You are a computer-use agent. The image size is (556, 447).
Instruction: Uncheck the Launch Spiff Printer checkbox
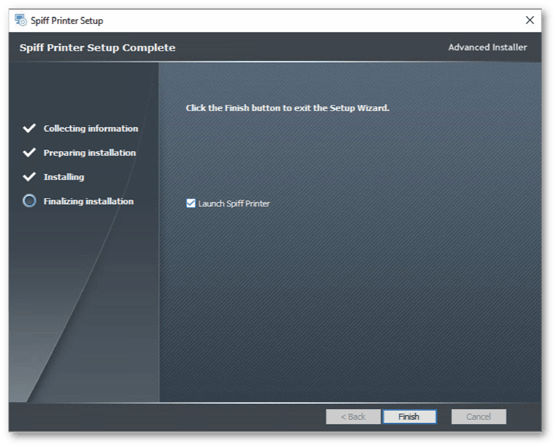coord(191,203)
